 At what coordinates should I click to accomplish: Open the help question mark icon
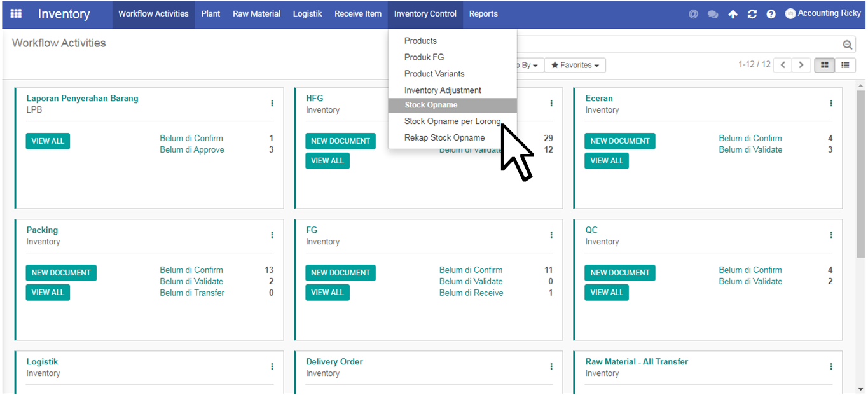[771, 14]
